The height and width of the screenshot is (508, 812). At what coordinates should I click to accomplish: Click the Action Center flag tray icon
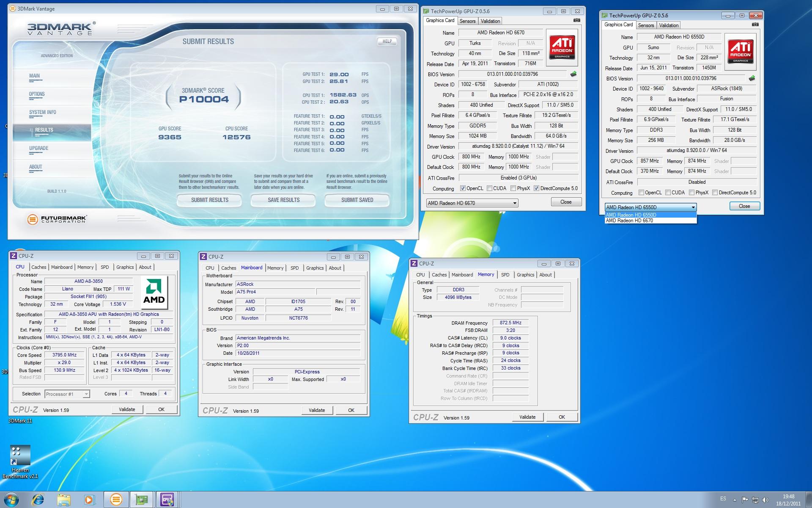click(745, 500)
